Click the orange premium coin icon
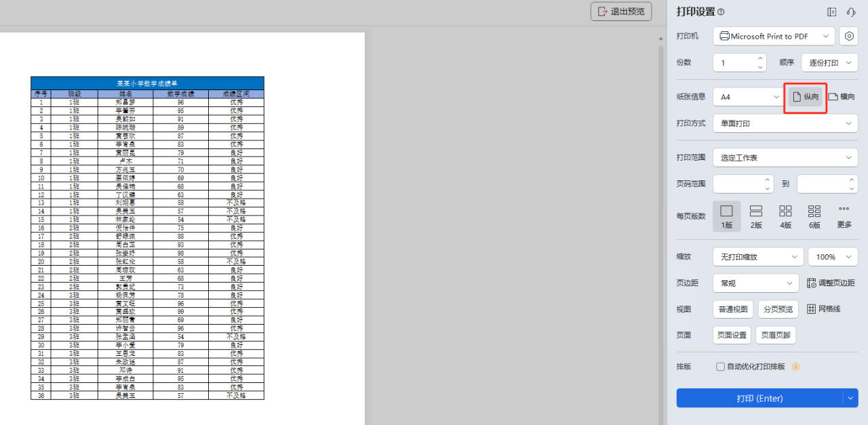The image size is (868, 425). (796, 367)
